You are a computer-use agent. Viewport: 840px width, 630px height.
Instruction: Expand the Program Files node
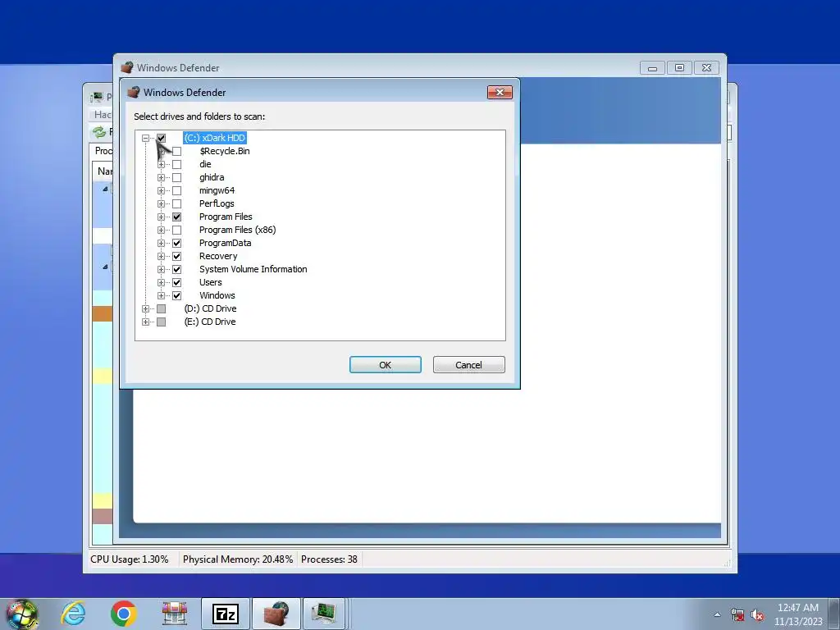click(x=161, y=217)
